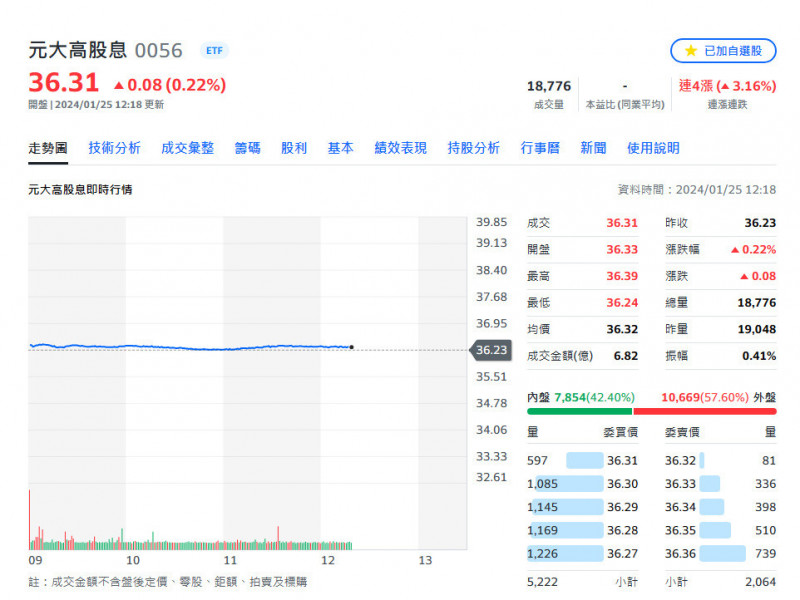
Task: Click the bid subtotal 5,222
Action: coord(542,582)
